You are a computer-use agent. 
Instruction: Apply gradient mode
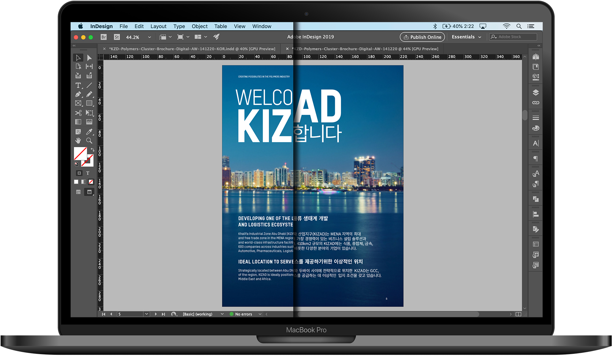pos(83,182)
